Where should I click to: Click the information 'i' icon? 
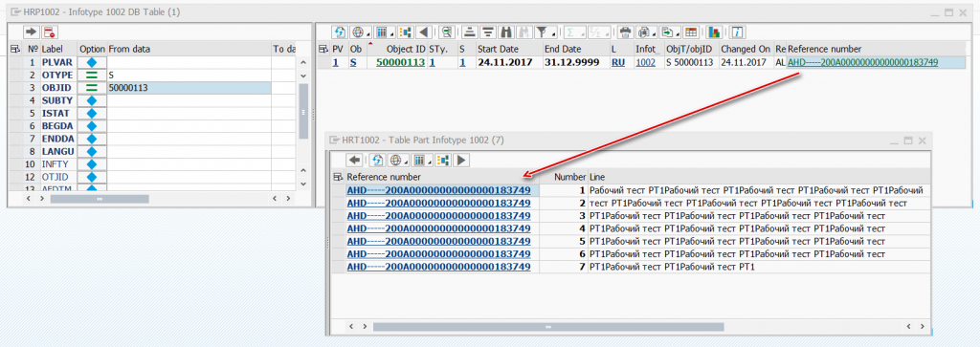coord(738,32)
